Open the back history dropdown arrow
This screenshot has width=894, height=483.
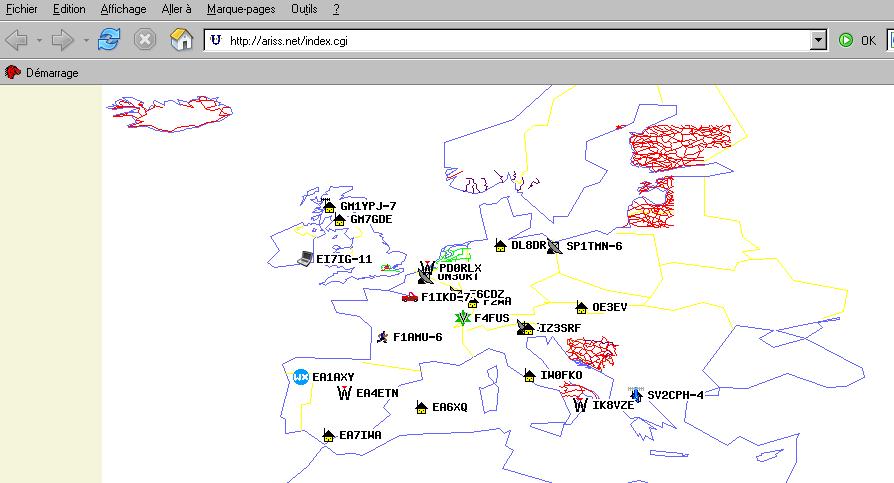point(39,41)
